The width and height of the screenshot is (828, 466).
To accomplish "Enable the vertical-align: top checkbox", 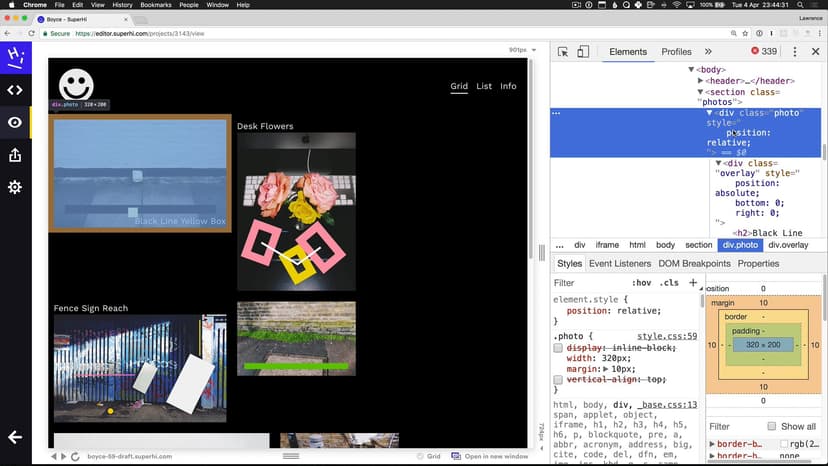I will click(x=560, y=380).
